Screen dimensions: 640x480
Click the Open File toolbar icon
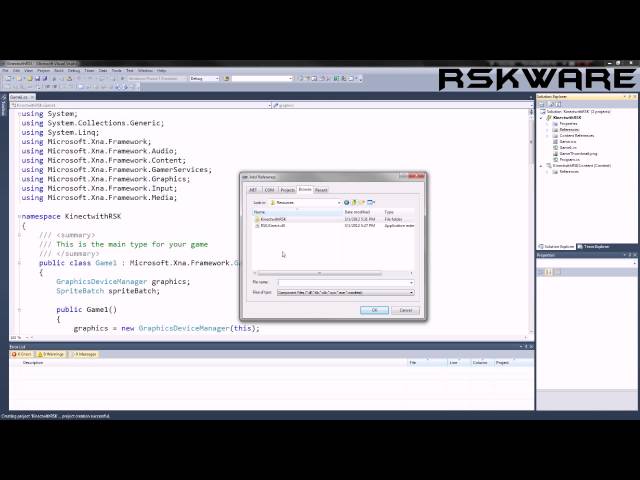click(x=29, y=78)
